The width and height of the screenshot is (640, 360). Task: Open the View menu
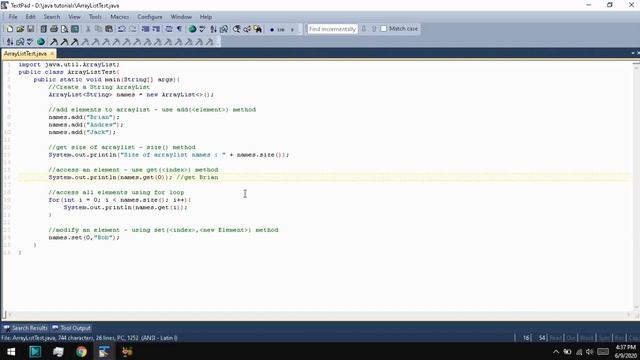74,17
